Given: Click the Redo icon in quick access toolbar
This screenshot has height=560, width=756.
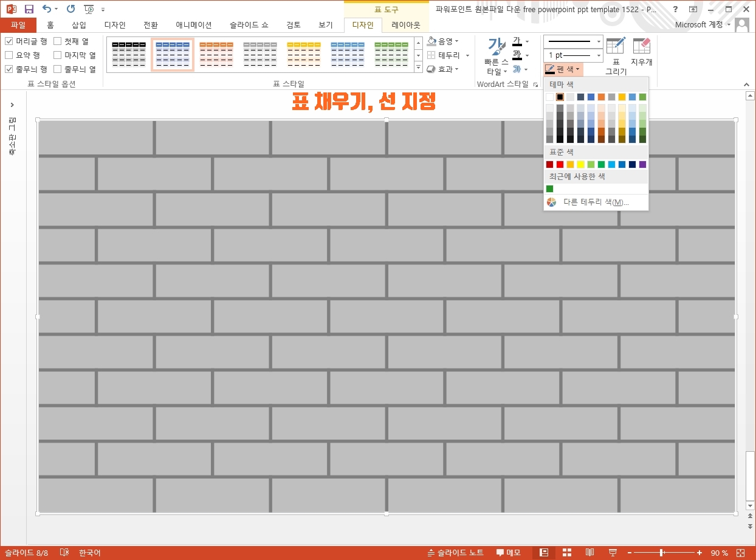Looking at the screenshot, I should (x=71, y=9).
